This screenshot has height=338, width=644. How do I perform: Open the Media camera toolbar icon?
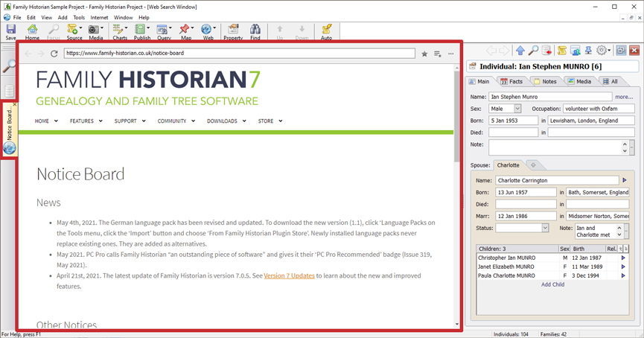pyautogui.click(x=94, y=31)
